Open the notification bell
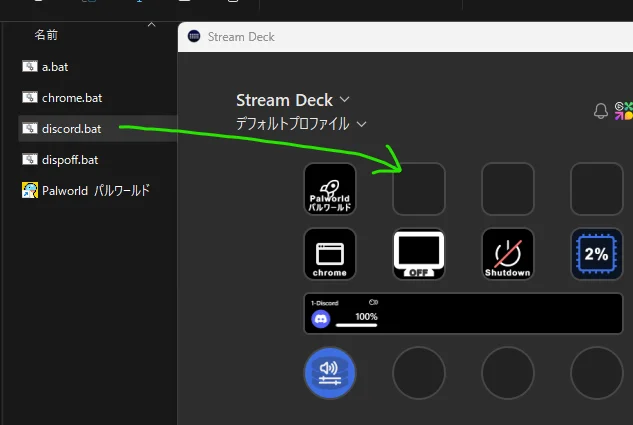Viewport: 633px width, 425px height. [601, 111]
